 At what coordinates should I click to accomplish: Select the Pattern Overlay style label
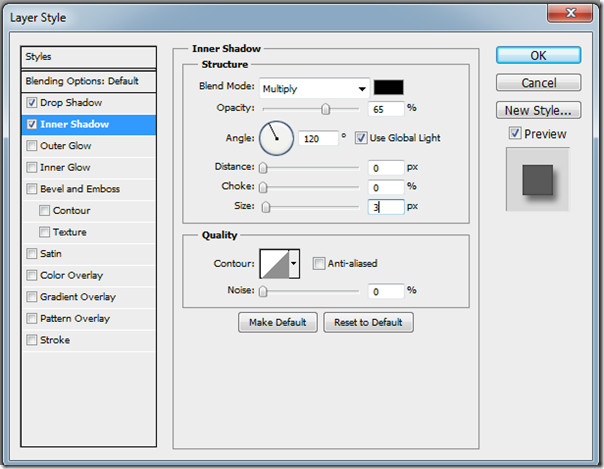point(75,318)
